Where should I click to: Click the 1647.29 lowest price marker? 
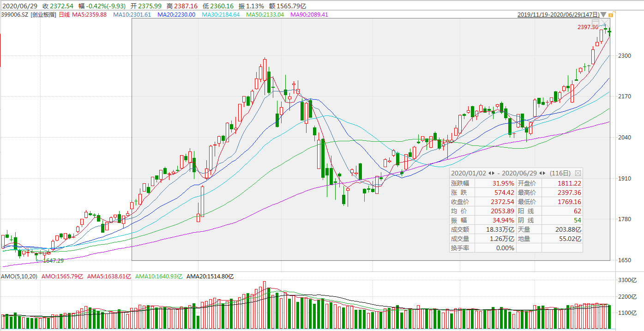click(x=53, y=261)
